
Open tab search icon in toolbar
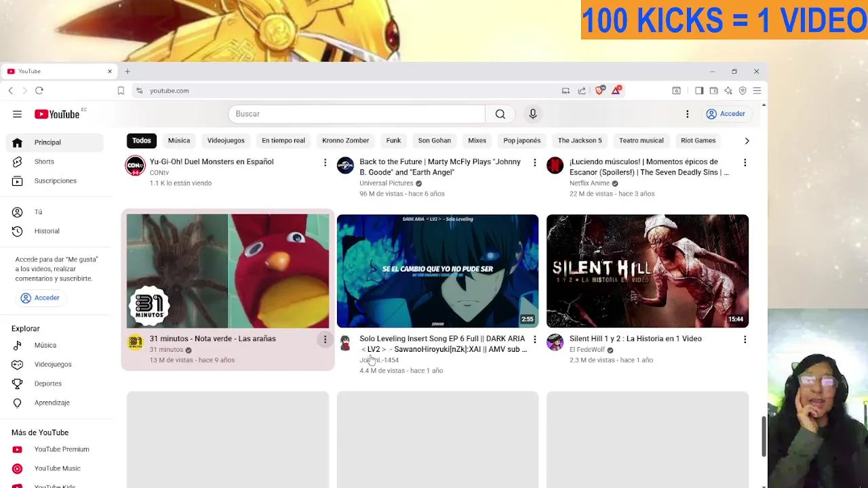point(676,90)
